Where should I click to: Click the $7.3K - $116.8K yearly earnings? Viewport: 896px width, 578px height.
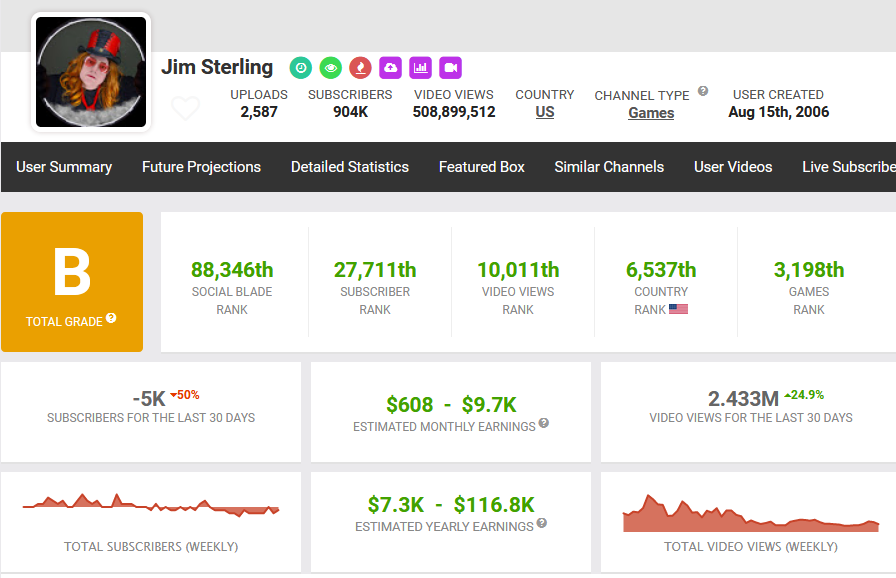(451, 505)
